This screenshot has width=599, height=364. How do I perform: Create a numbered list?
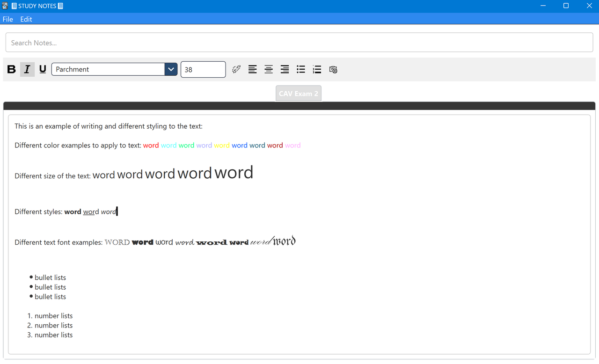pos(317,69)
